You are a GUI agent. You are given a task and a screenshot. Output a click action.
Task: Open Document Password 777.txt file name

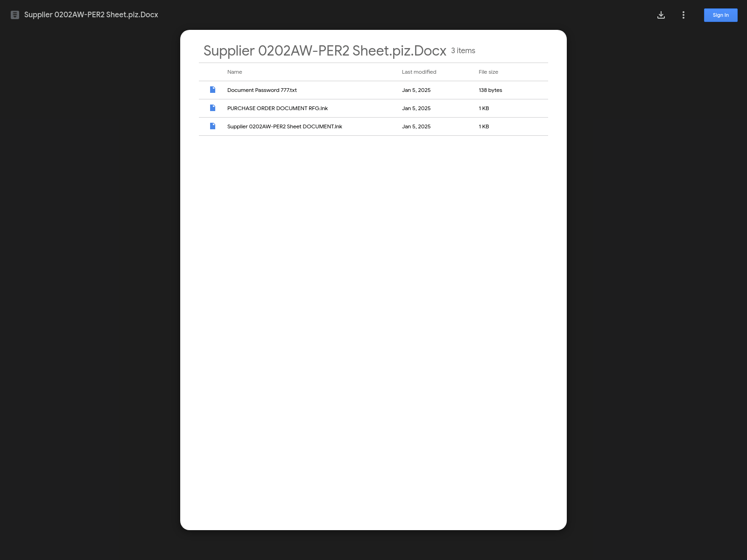[262, 90]
